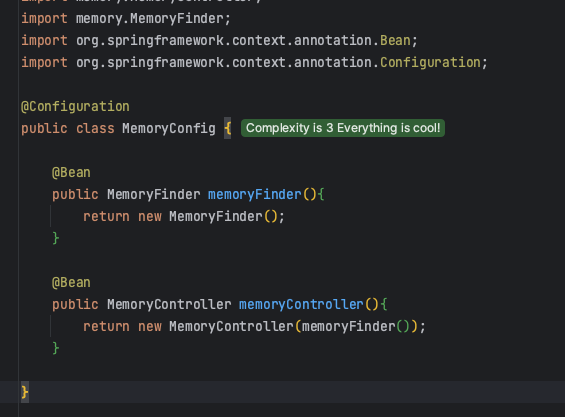Click 'new MemoryFinder()' in the return statement

(x=208, y=217)
